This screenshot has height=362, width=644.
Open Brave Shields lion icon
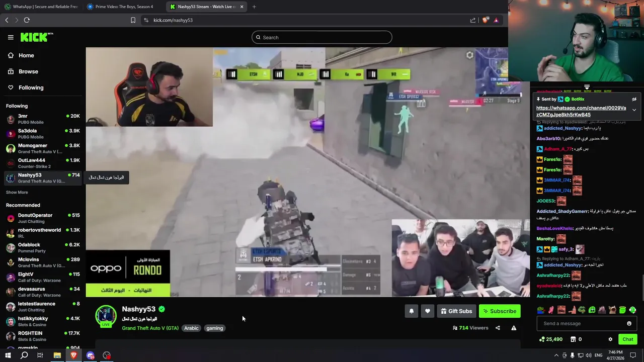[x=485, y=20]
